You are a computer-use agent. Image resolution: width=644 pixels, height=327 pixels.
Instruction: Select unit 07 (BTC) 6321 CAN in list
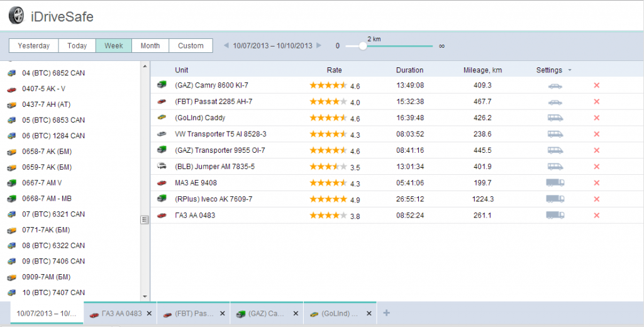[53, 214]
